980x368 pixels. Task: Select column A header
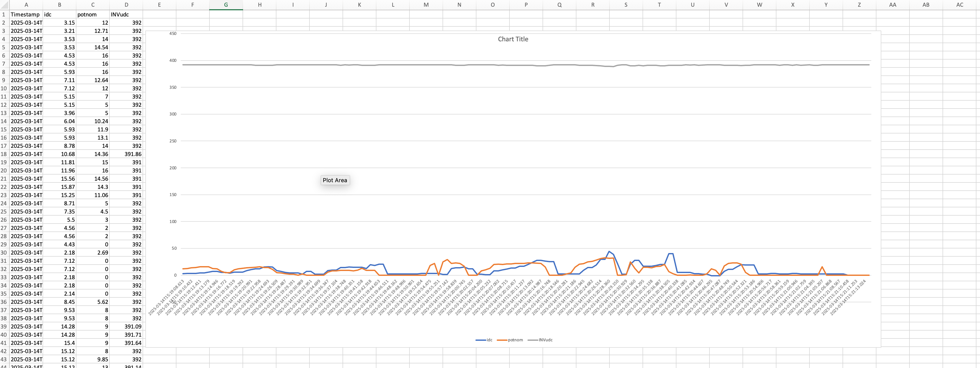pyautogui.click(x=26, y=5)
